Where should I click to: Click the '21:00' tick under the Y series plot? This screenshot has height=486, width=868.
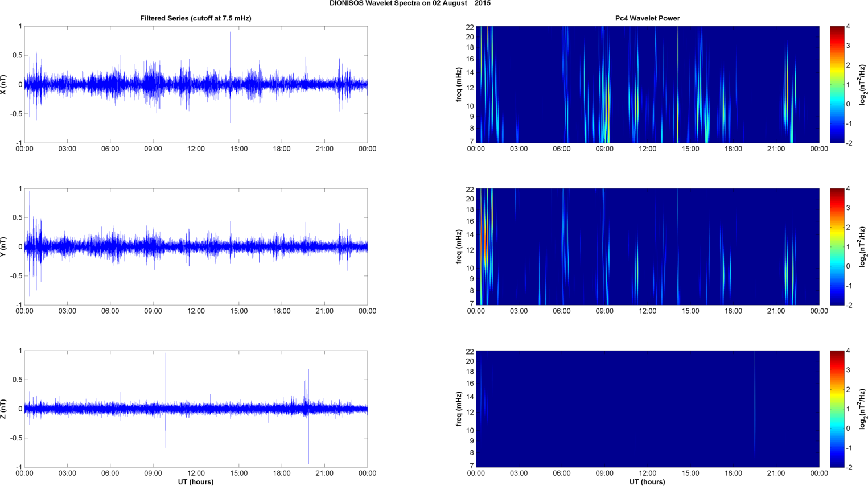click(324, 311)
